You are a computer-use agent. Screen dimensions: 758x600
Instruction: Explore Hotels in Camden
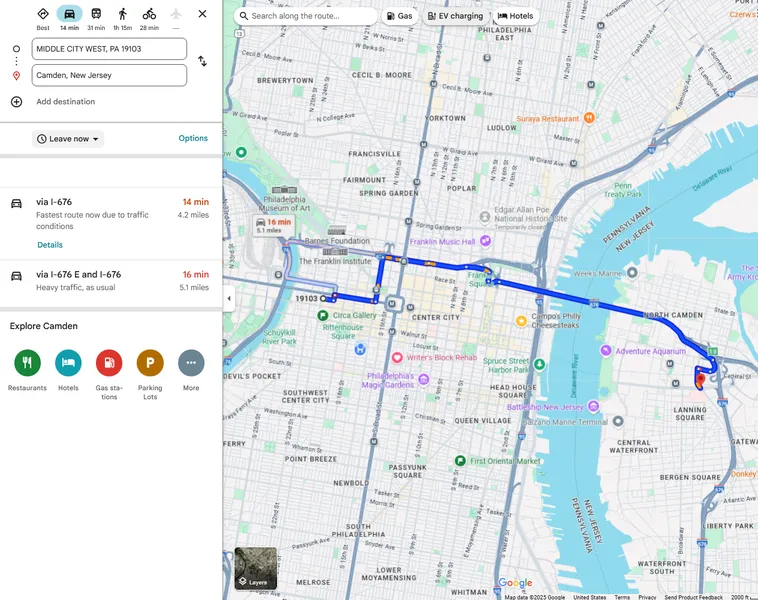(68, 363)
